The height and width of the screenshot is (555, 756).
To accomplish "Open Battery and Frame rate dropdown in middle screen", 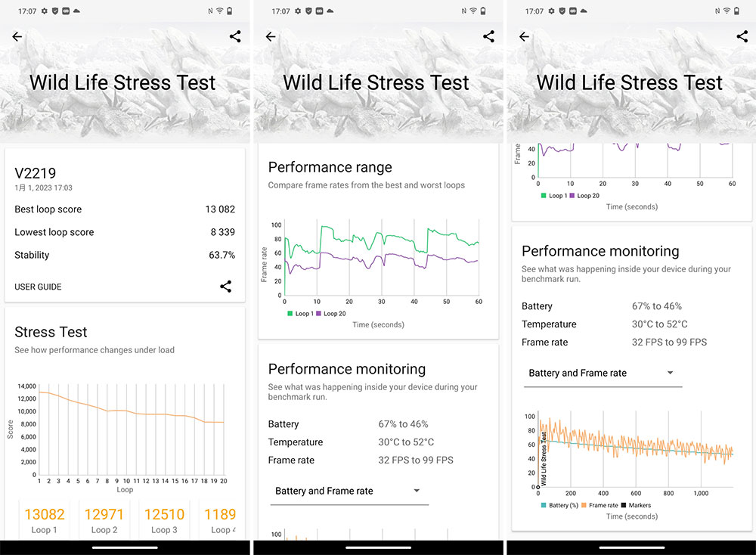I will pyautogui.click(x=349, y=491).
